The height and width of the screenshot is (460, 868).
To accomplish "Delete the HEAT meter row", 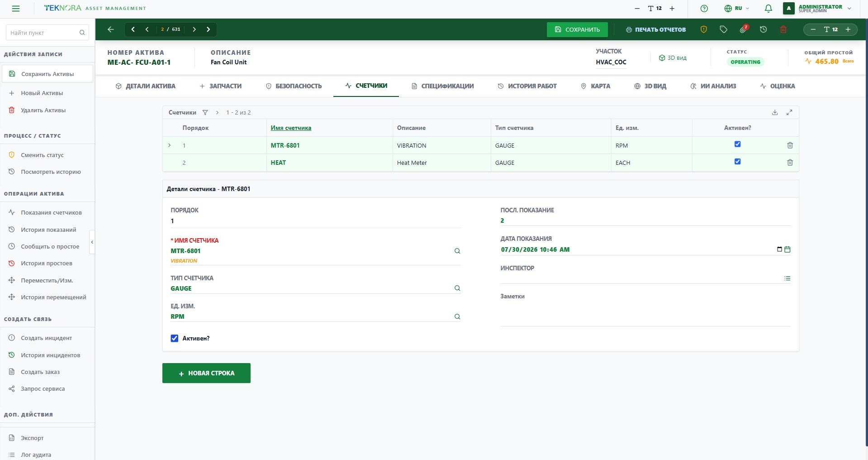I will point(790,163).
